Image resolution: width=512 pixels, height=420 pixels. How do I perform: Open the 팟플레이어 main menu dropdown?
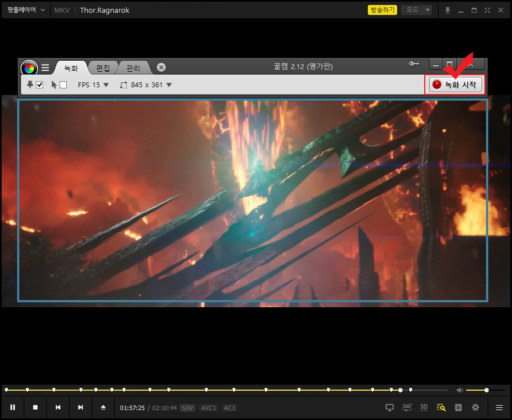pos(26,10)
